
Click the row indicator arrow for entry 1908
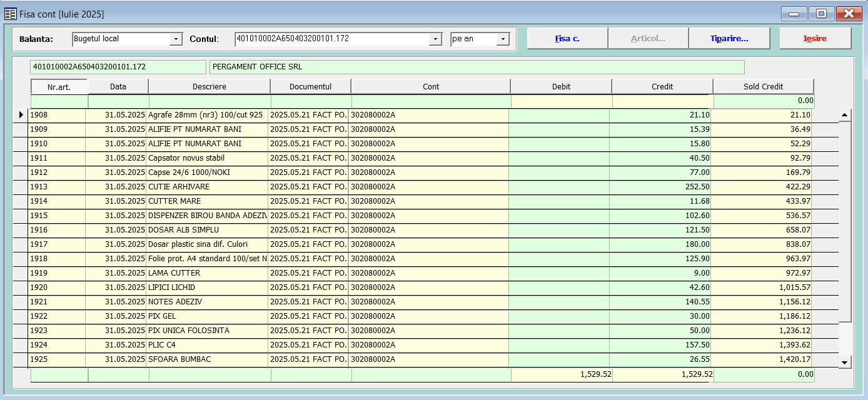point(21,115)
